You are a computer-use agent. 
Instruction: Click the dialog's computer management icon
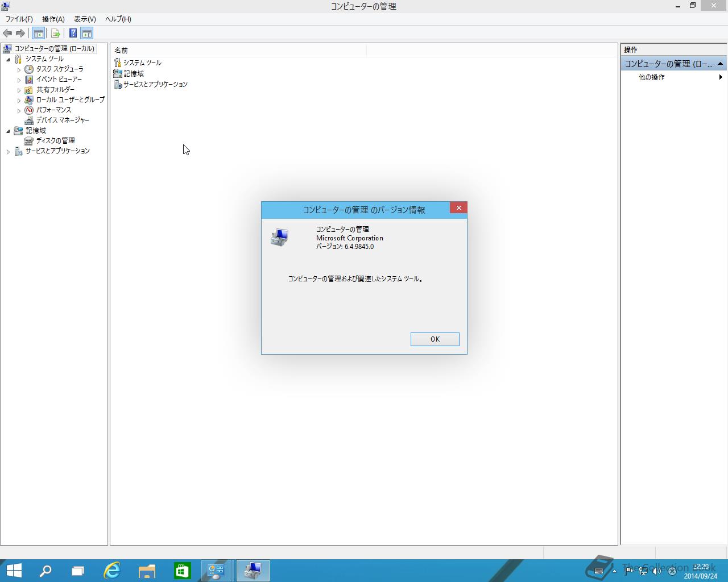279,238
